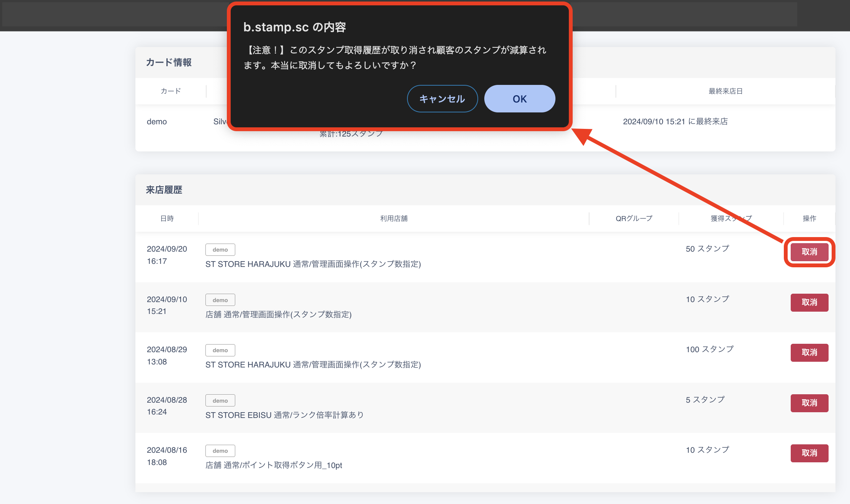This screenshot has width=850, height=504.
Task: Click the 2024/08/29 ST STORE HARAJUKU entry
Action: click(x=313, y=365)
